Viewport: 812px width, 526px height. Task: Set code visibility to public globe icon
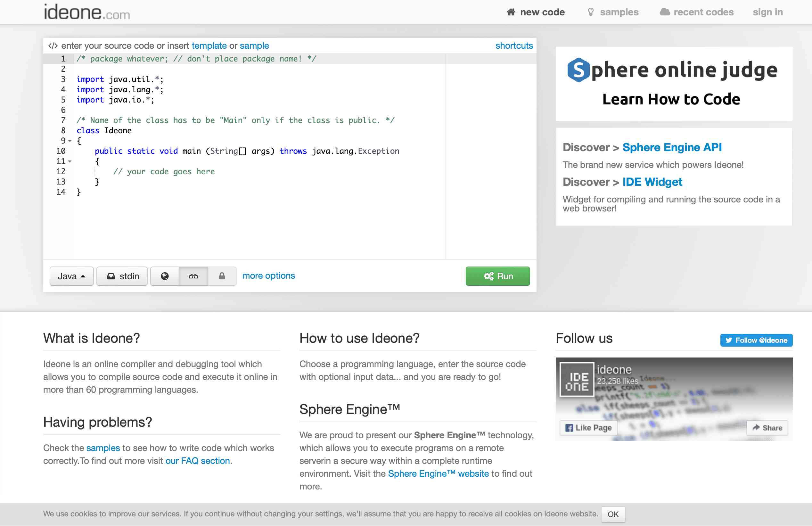pyautogui.click(x=165, y=276)
